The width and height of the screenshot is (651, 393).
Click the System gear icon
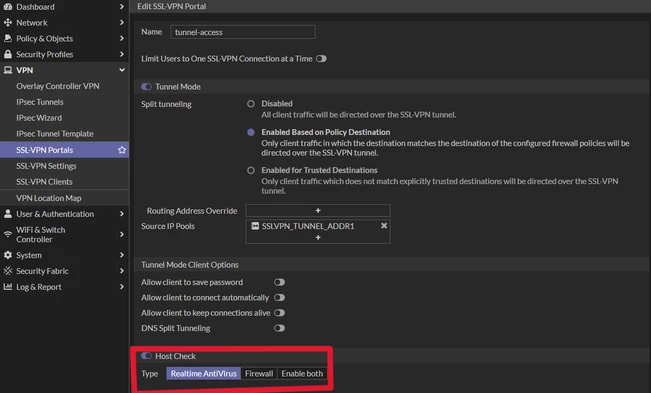point(7,255)
